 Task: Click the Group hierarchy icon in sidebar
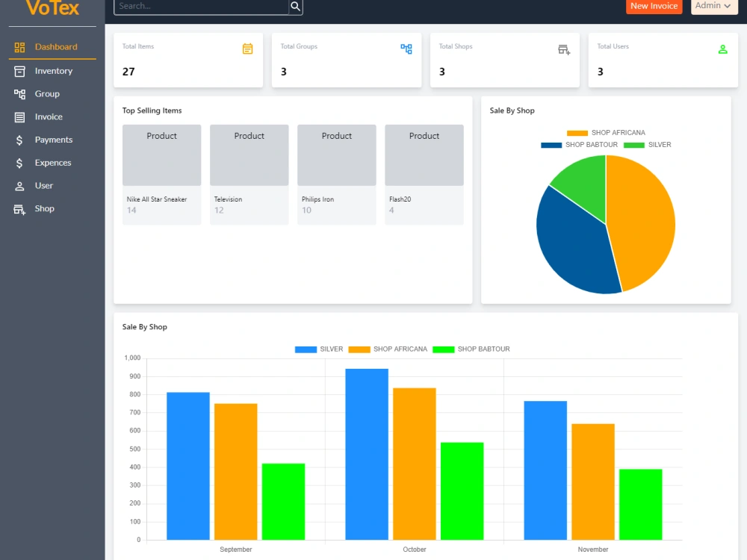point(19,94)
